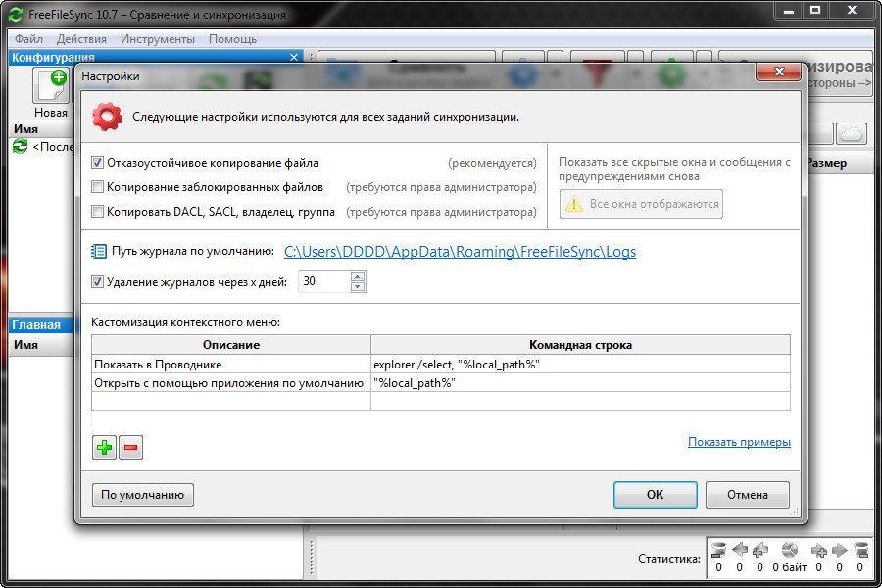Click the red gear icon in Настройки dialog
This screenshot has width=882, height=588.
pos(107,117)
